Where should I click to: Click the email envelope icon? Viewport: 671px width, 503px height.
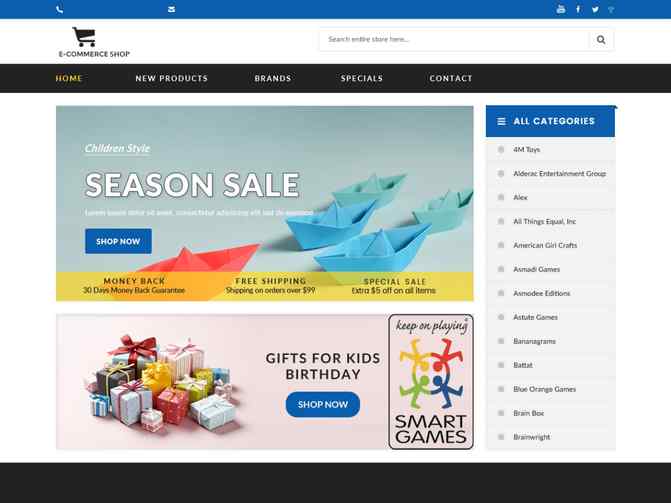[x=172, y=9]
